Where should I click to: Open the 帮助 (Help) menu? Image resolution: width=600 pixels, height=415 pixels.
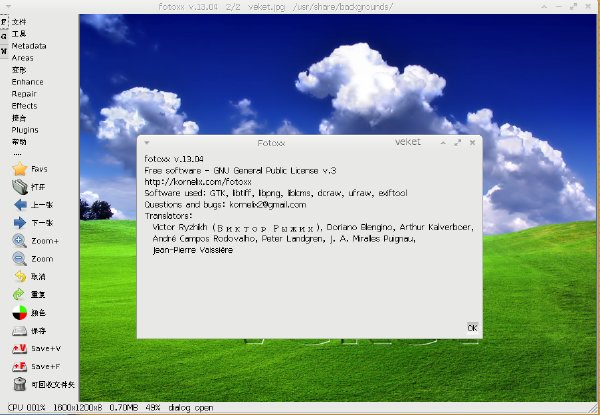(19, 142)
